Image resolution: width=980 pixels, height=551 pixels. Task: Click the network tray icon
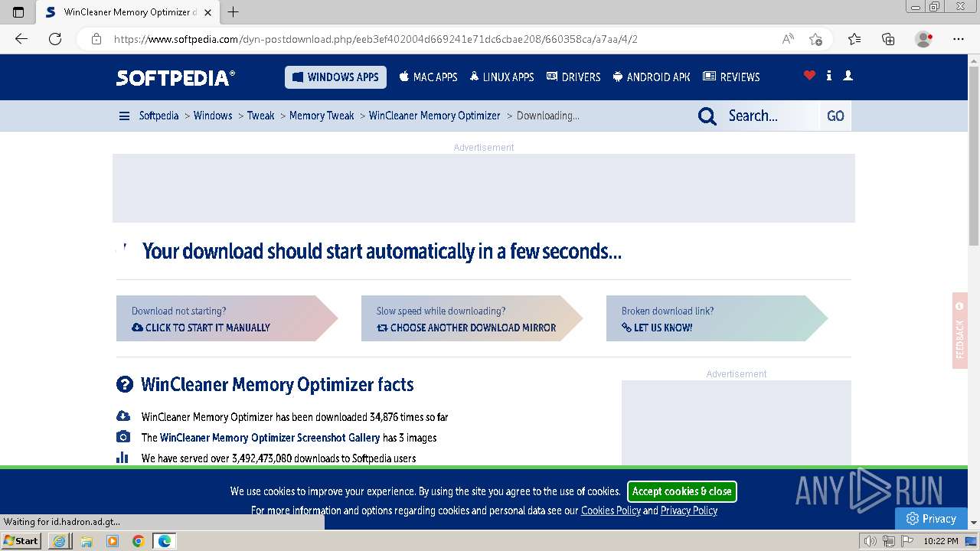[x=888, y=541]
